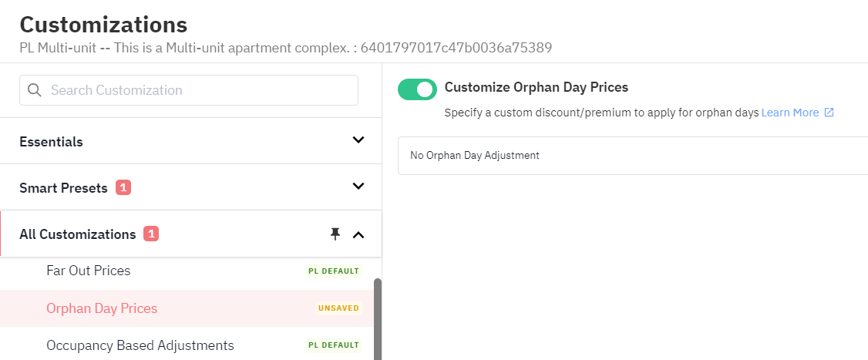The image size is (868, 360).
Task: Click the customizations list scrollbar
Action: (378, 319)
